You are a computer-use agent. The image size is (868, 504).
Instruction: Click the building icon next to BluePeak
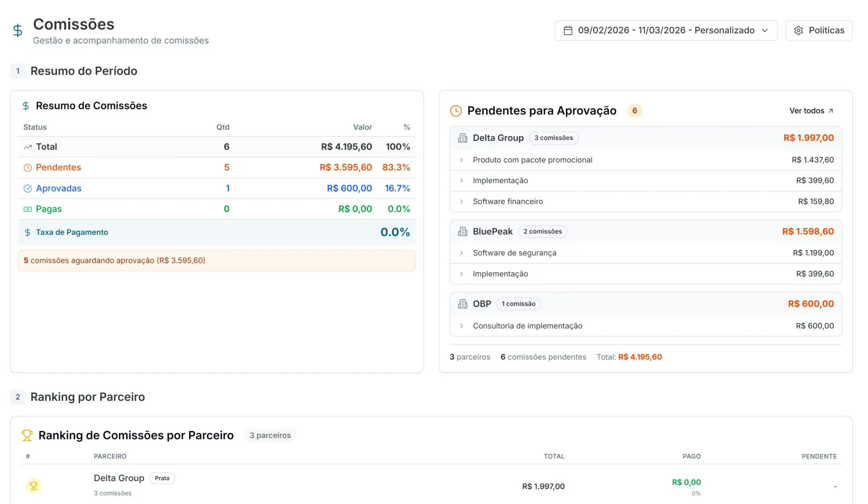click(462, 232)
